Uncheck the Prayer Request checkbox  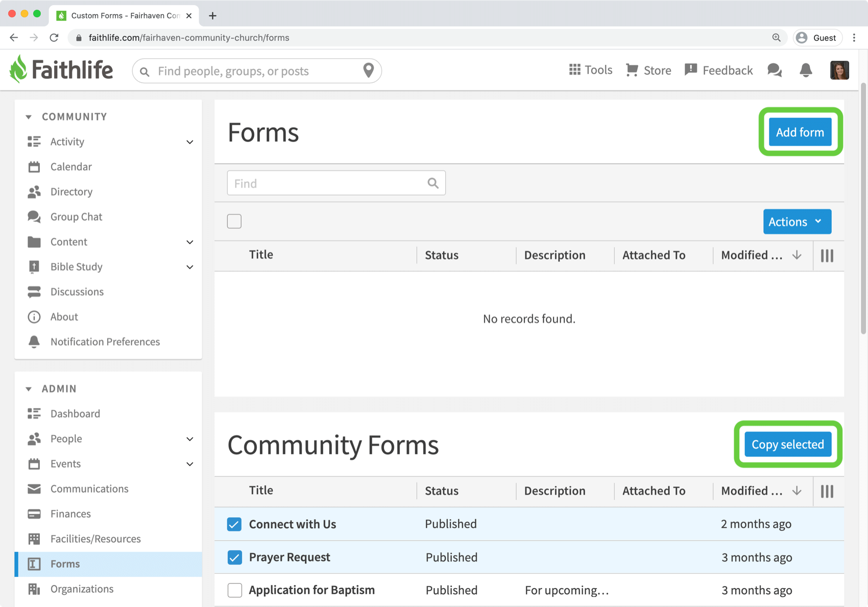[x=234, y=557]
